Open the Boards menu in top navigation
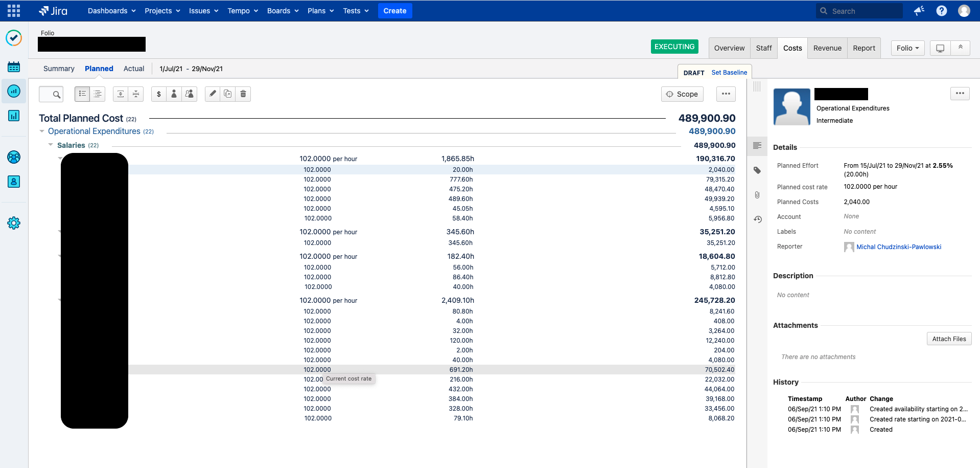 (x=283, y=11)
